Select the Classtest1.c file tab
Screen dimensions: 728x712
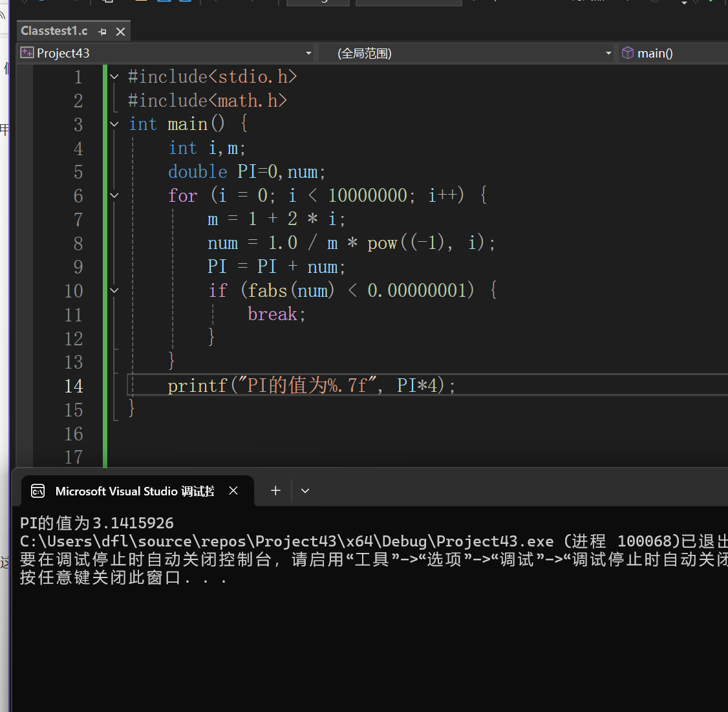[x=54, y=31]
